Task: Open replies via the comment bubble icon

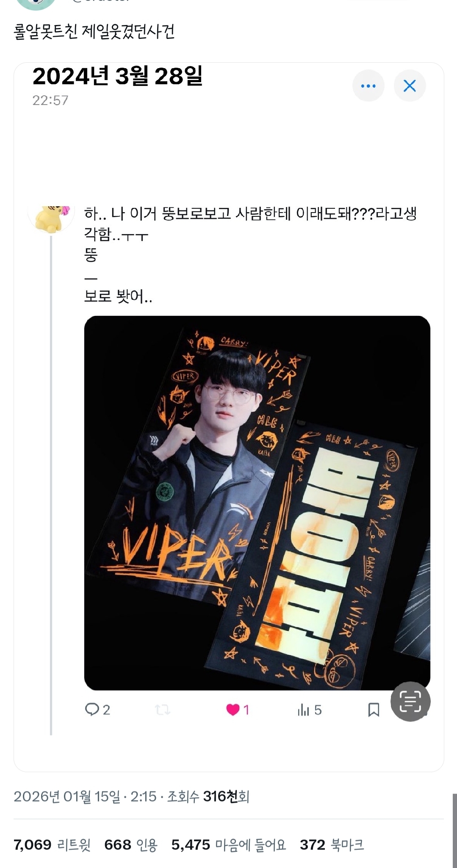Action: [92, 709]
